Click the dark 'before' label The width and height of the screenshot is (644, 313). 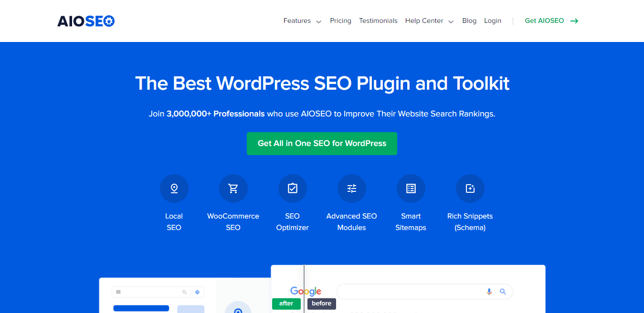point(322,303)
